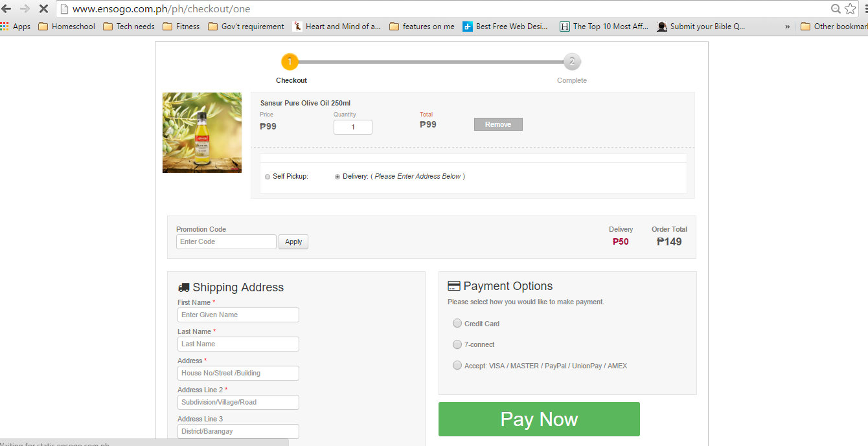Open Best Free Web Design bookmark
This screenshot has width=868, height=446.
(x=505, y=27)
